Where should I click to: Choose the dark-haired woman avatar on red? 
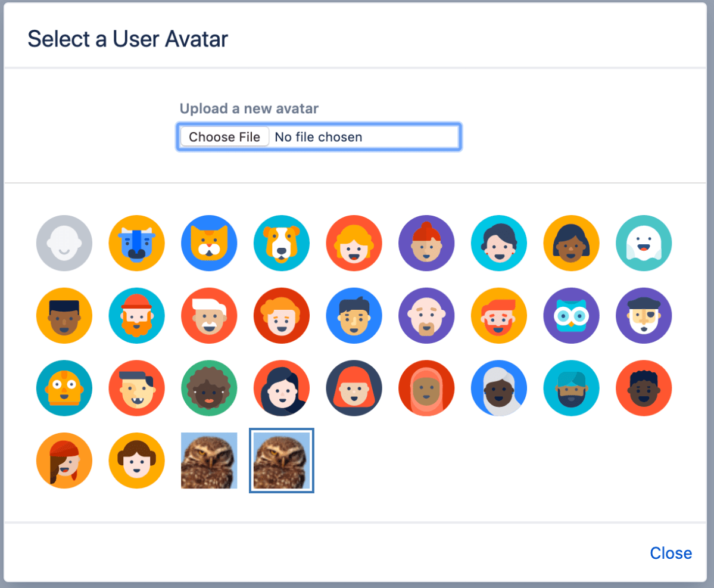coord(282,388)
